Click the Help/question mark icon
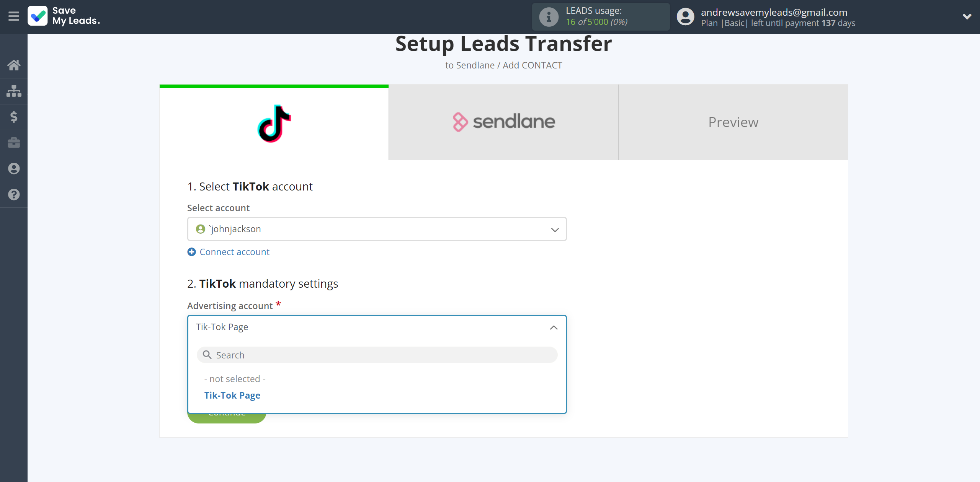The height and width of the screenshot is (482, 980). 14,194
